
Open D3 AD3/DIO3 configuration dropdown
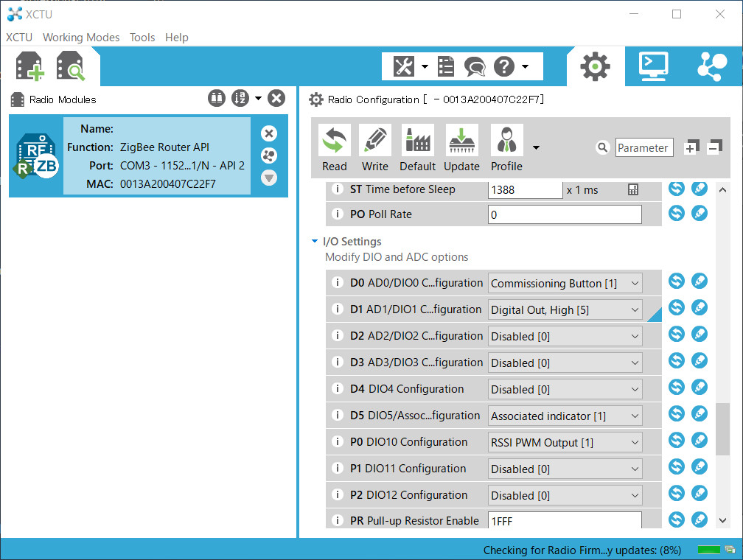coord(565,363)
